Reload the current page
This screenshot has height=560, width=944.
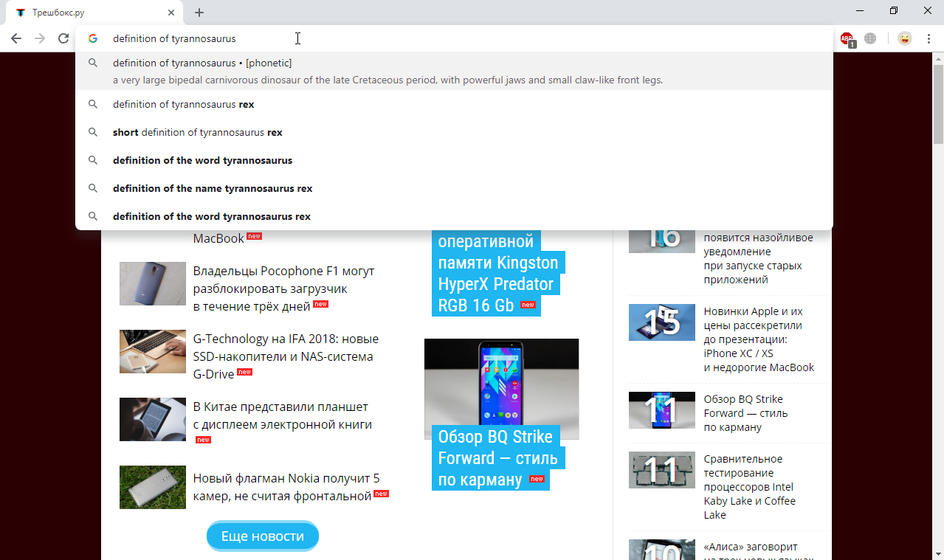coord(63,38)
